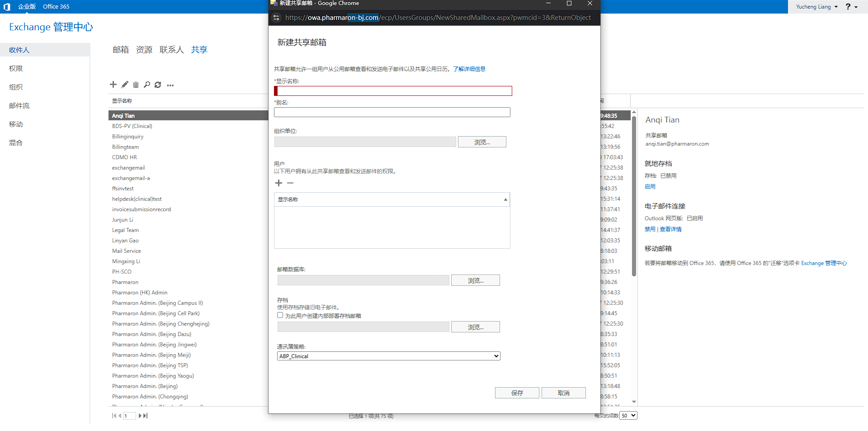Click the display name input field

[x=393, y=91]
